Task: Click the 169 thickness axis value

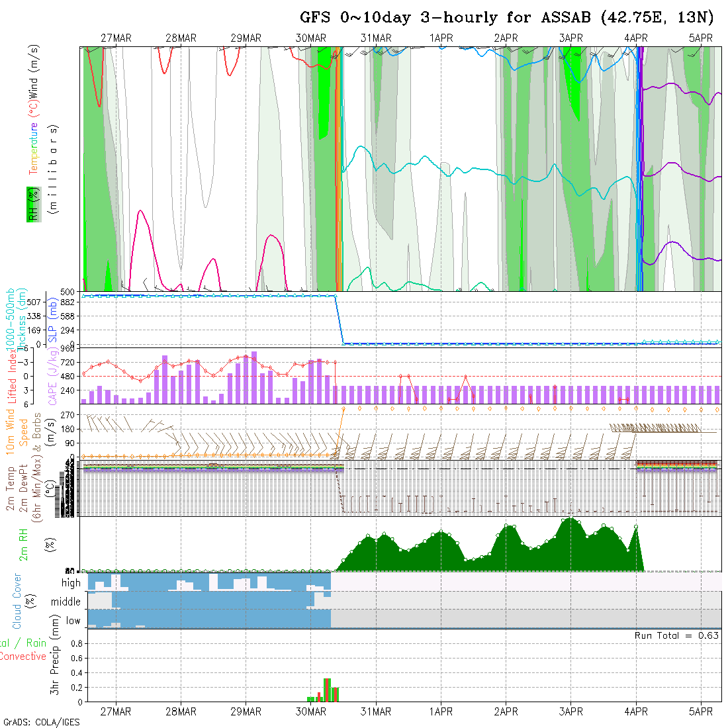Action: 34,330
